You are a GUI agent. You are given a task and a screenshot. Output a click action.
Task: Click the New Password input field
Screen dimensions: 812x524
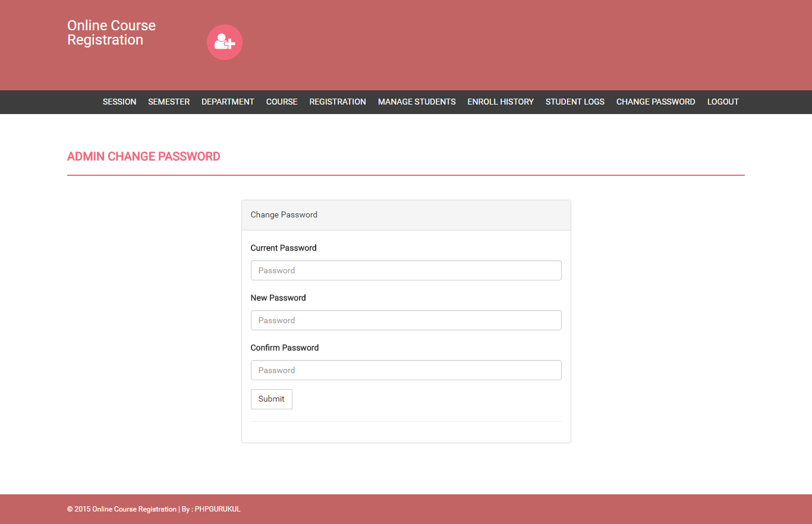click(x=406, y=320)
